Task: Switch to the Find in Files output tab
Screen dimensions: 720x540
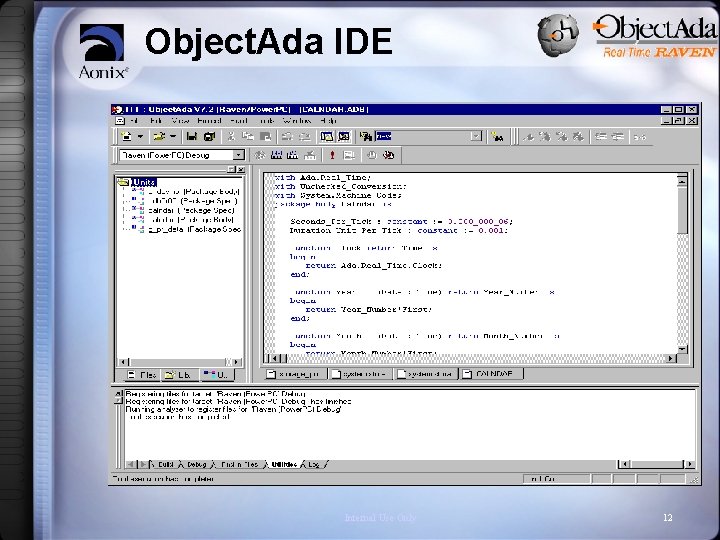Action: pyautogui.click(x=239, y=464)
